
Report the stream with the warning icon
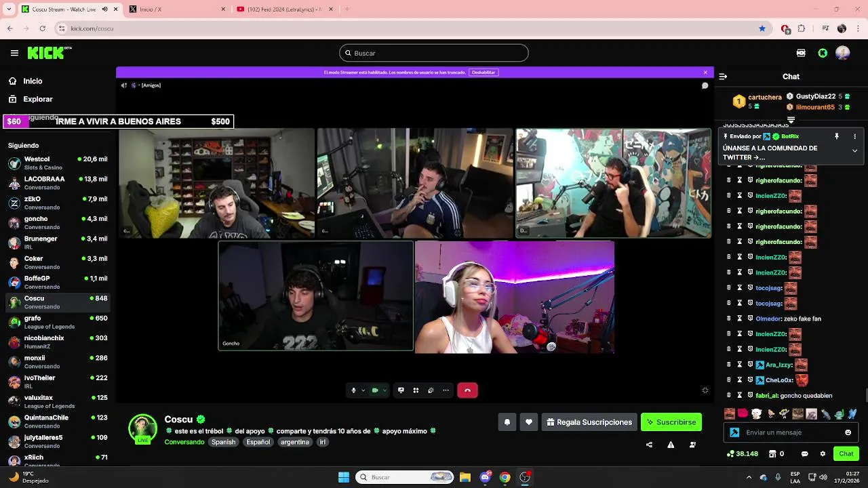[671, 445]
